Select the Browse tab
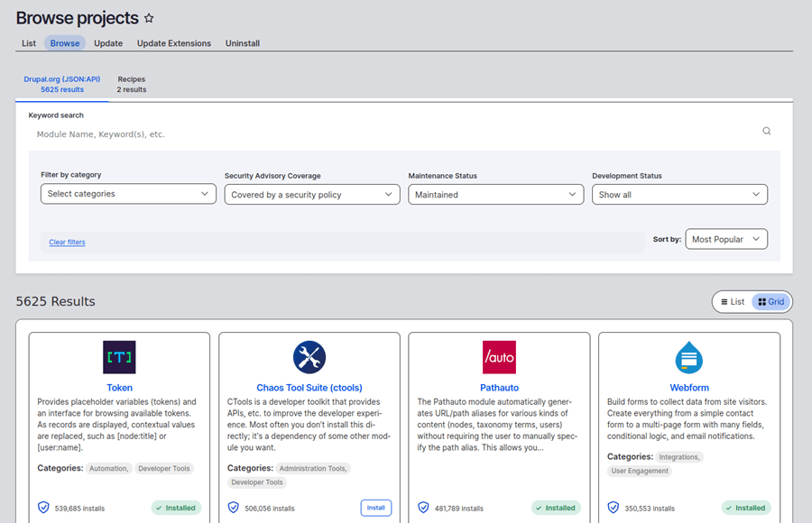 [65, 43]
